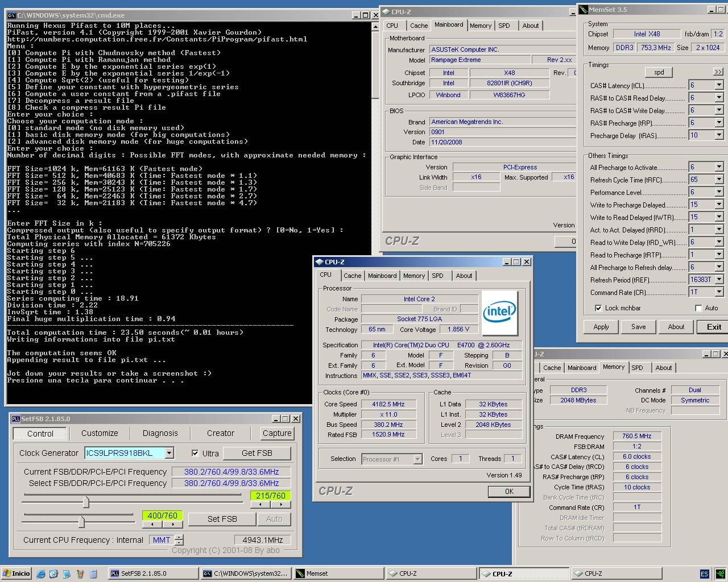Viewport: 728px width, 582px height.
Task: Click the spd button in MemSet
Action: click(x=659, y=72)
